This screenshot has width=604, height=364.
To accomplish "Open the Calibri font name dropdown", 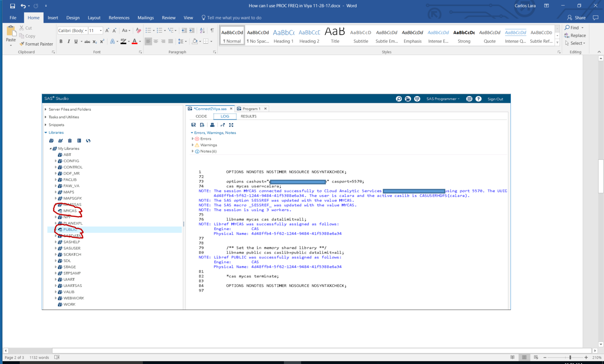I will 86,30.
